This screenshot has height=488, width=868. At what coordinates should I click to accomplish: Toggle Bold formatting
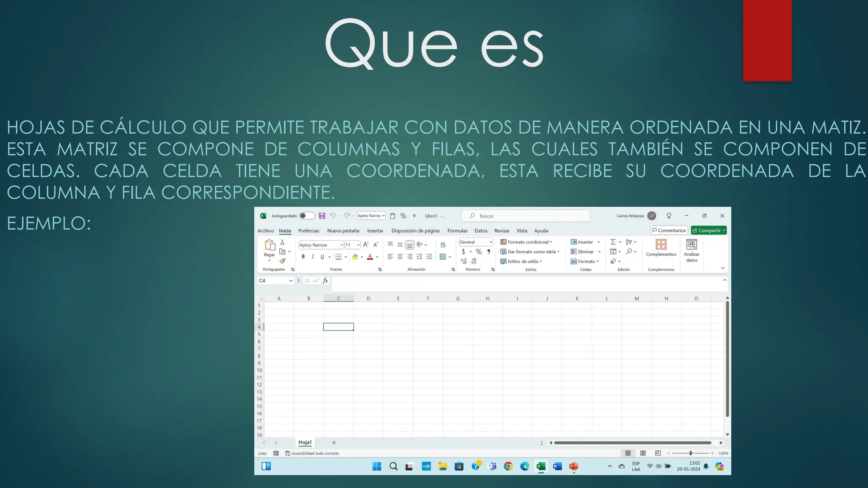coord(303,257)
